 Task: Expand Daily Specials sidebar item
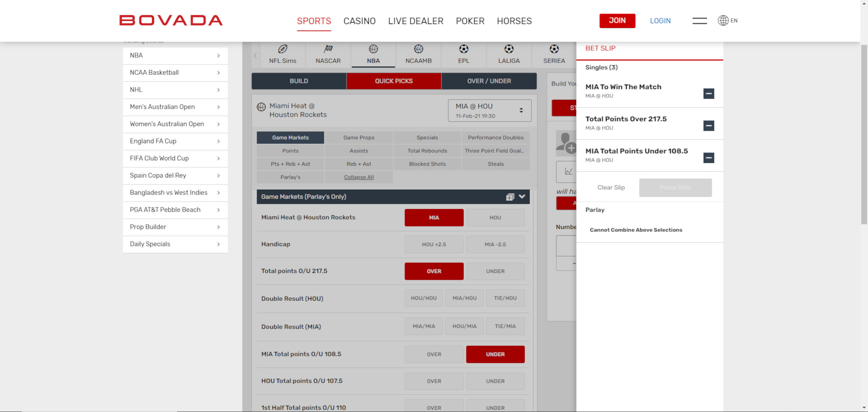pyautogui.click(x=175, y=244)
